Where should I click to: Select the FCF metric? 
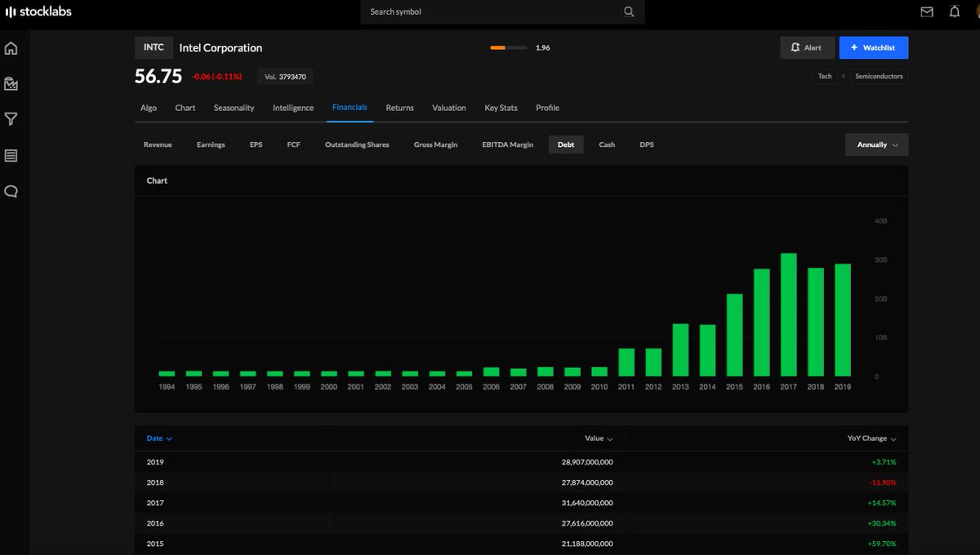[293, 144]
